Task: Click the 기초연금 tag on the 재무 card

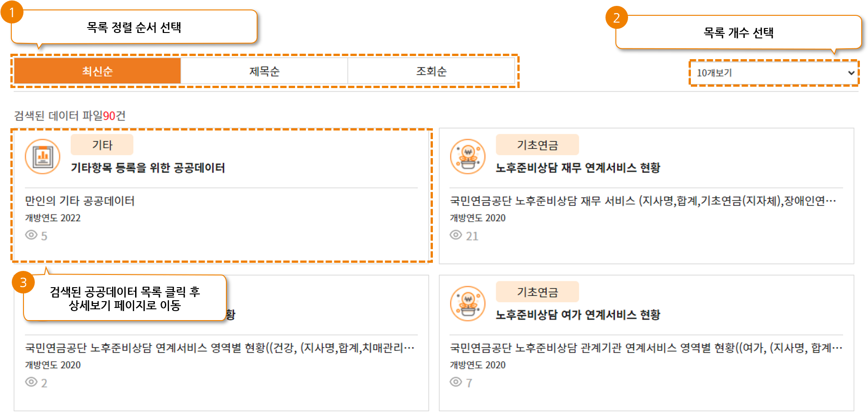Action: (537, 145)
